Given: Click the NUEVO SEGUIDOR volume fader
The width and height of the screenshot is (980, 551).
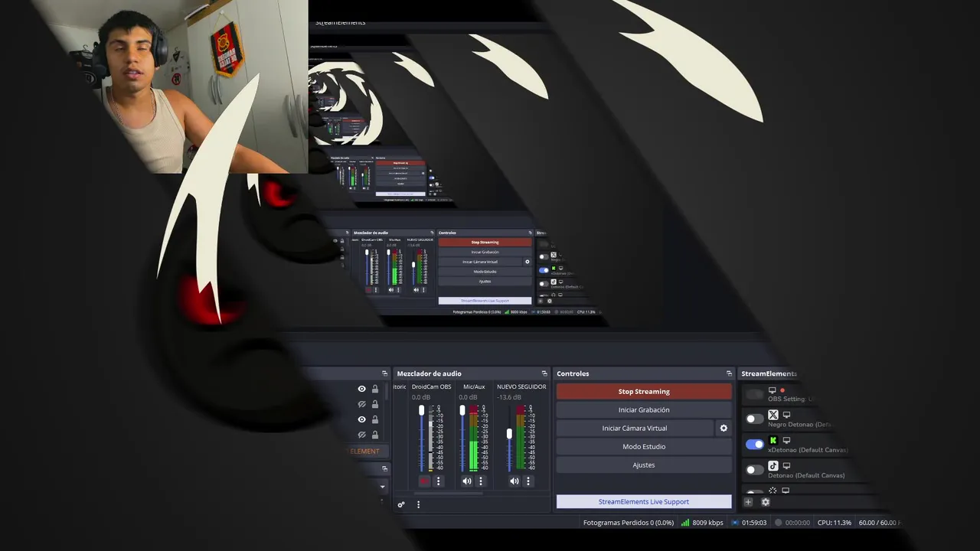Looking at the screenshot, I should (x=509, y=434).
